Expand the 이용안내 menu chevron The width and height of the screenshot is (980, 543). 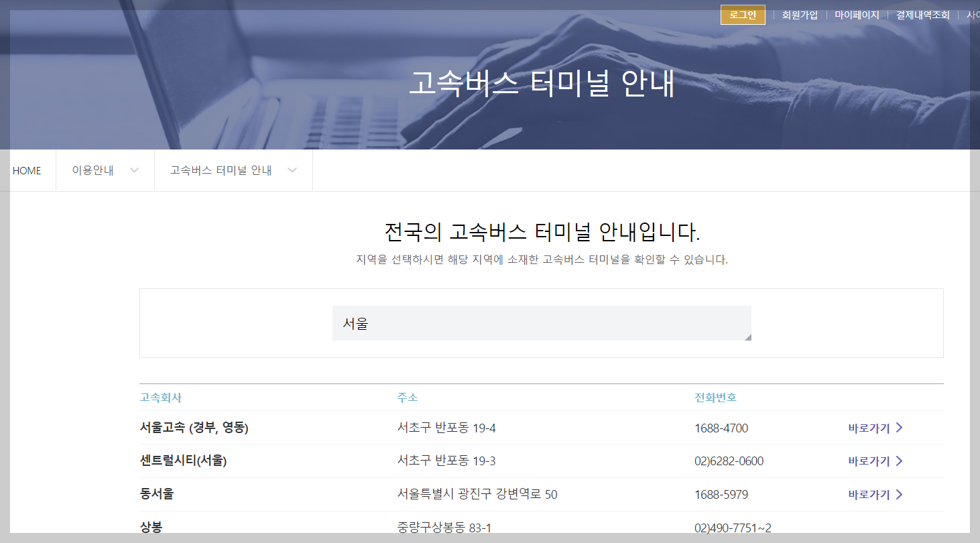(135, 170)
